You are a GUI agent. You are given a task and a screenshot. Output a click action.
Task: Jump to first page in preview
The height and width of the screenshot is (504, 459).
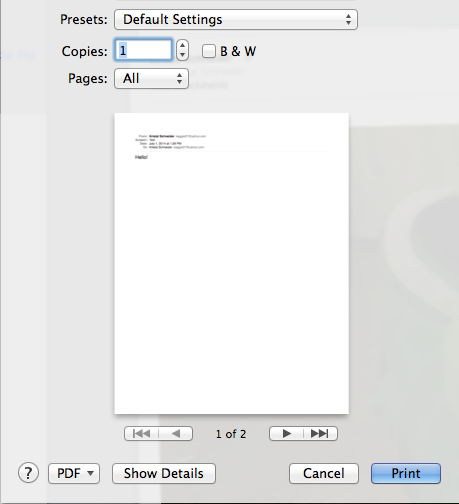[x=141, y=434]
